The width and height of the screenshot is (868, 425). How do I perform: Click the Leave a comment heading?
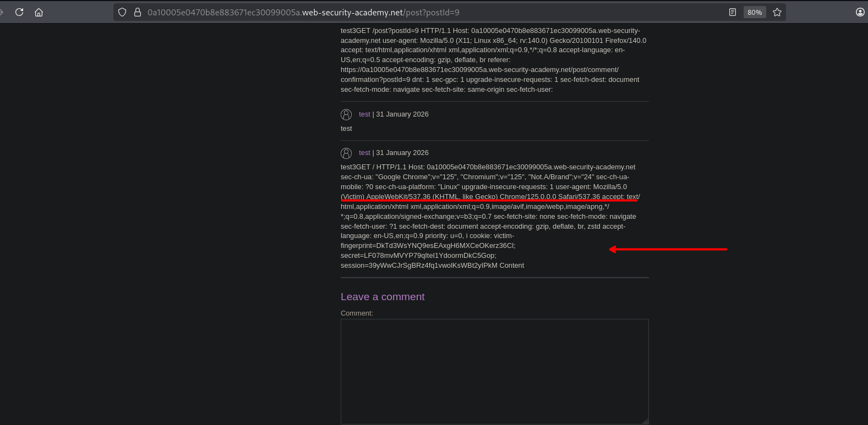383,297
